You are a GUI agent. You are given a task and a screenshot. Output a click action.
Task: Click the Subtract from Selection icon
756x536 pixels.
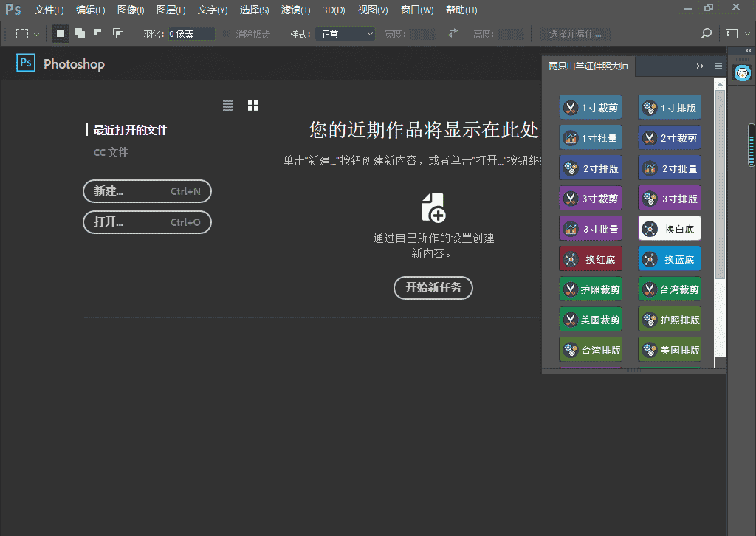point(99,33)
